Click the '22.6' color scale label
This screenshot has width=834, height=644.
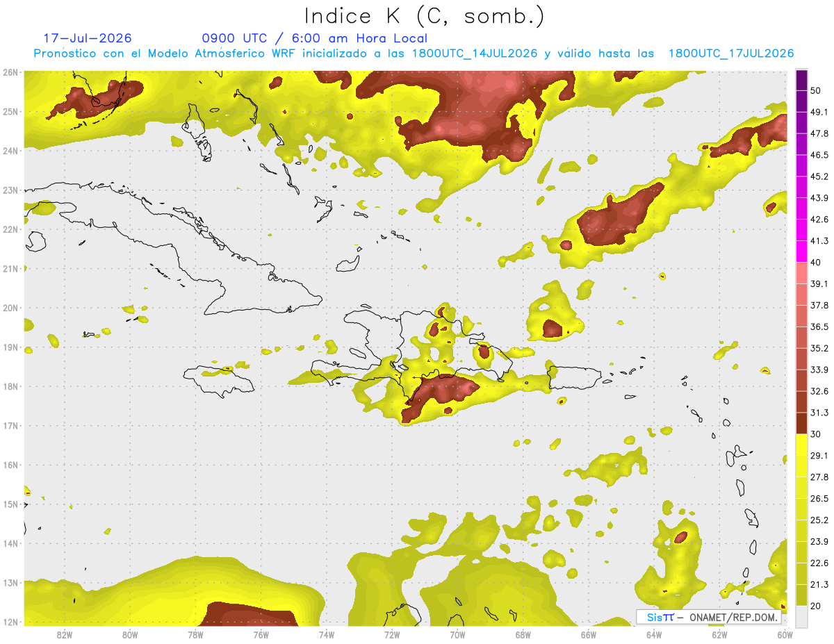[x=819, y=563]
